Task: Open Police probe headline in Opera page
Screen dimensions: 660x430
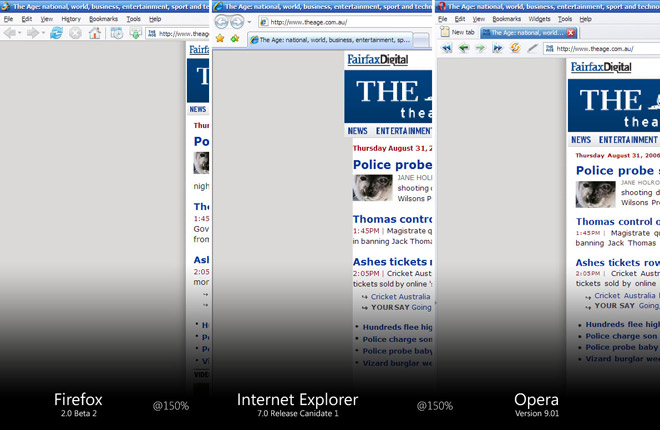Action: (617, 170)
